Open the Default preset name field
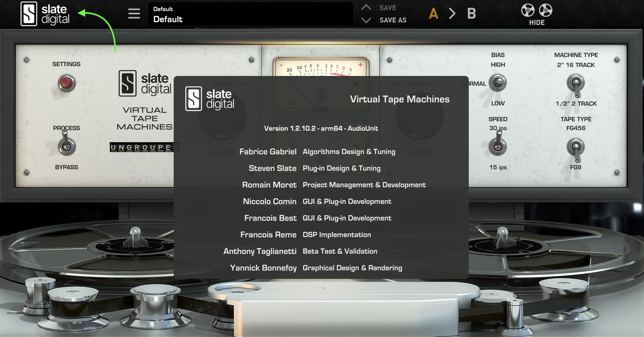The image size is (644, 337). click(250, 14)
